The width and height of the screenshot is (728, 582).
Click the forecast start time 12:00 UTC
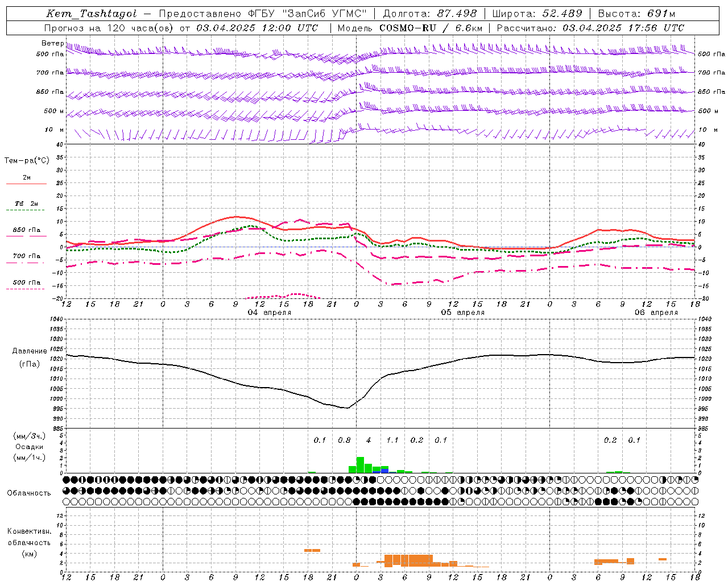(290, 28)
